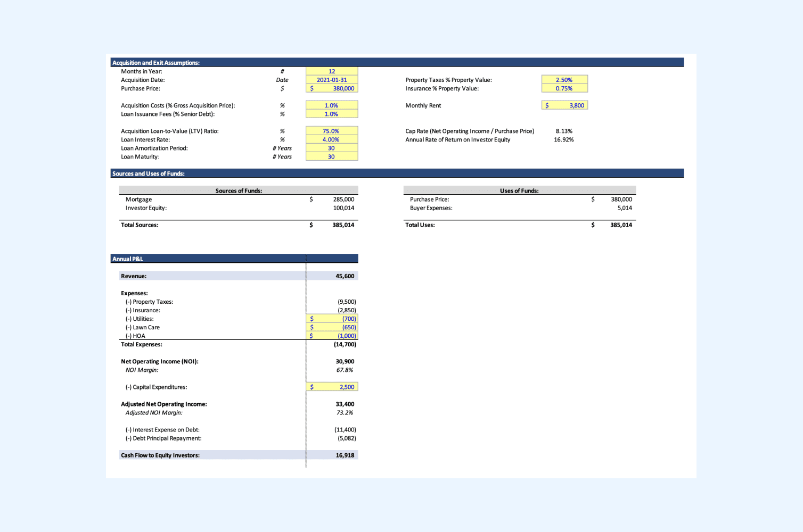Click the Capital Expenditures 2,500 input cell
This screenshot has width=803, height=532.
[332, 387]
